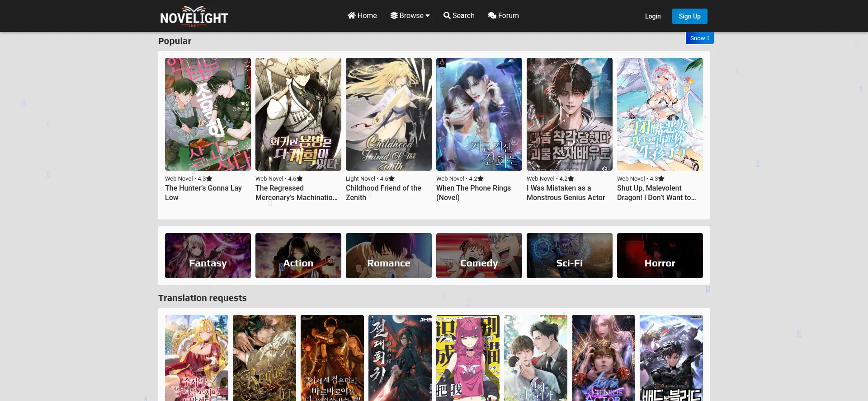Open swordsman red moon request cover

coord(400,358)
